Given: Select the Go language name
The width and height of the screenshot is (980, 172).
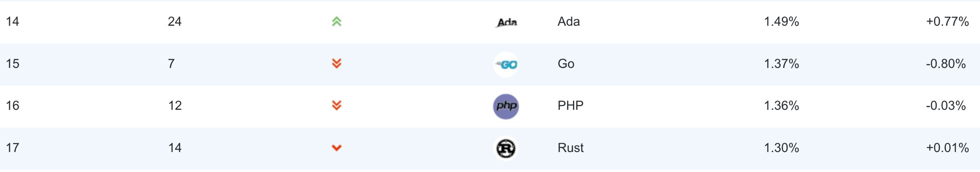Looking at the screenshot, I should click(566, 64).
